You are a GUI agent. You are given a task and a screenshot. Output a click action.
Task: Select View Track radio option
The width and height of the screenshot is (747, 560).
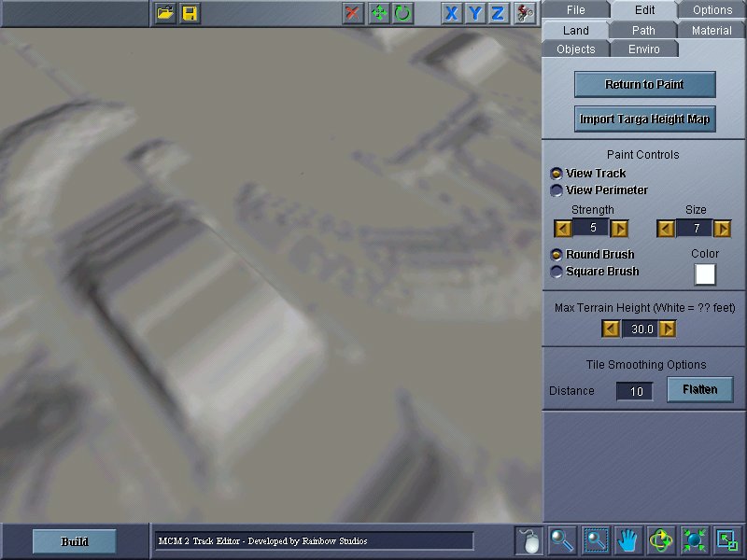556,174
